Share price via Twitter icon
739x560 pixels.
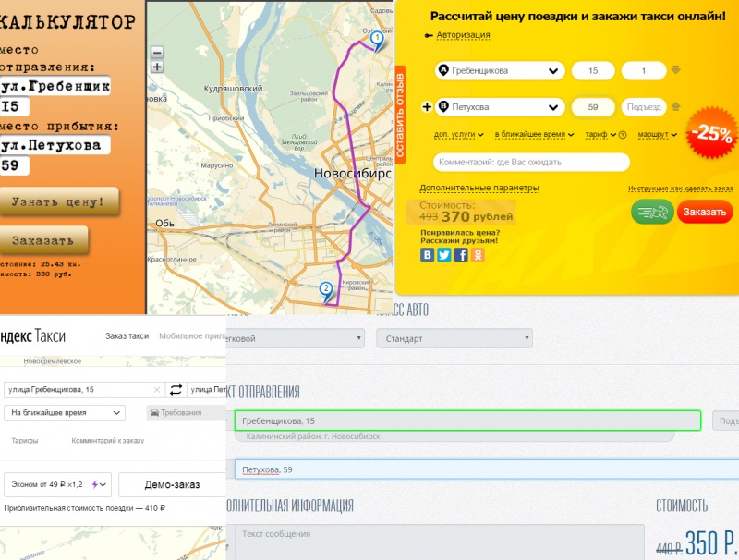tap(444, 254)
